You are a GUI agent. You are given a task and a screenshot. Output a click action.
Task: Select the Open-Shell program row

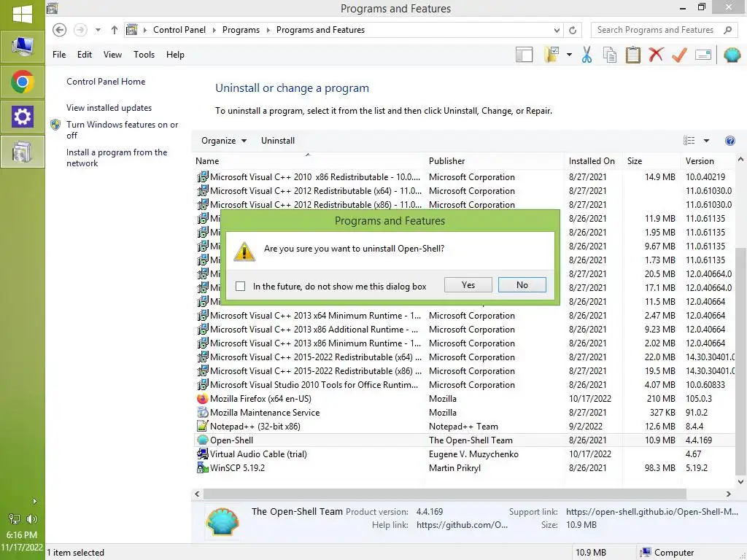click(x=465, y=440)
